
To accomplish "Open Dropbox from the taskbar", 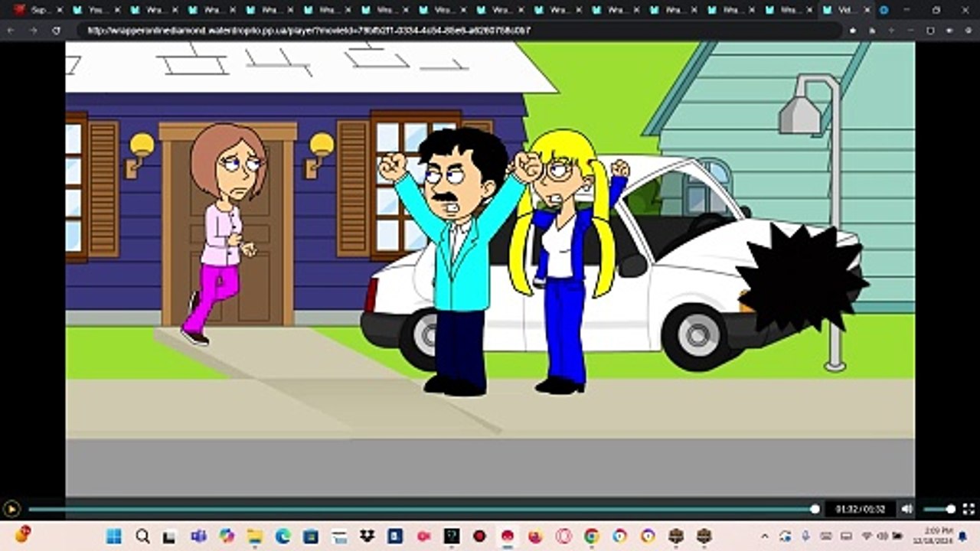I will click(367, 536).
